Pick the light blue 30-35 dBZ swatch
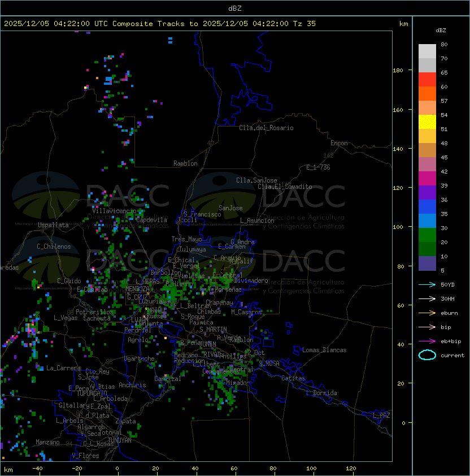470x476 pixels. 427,220
